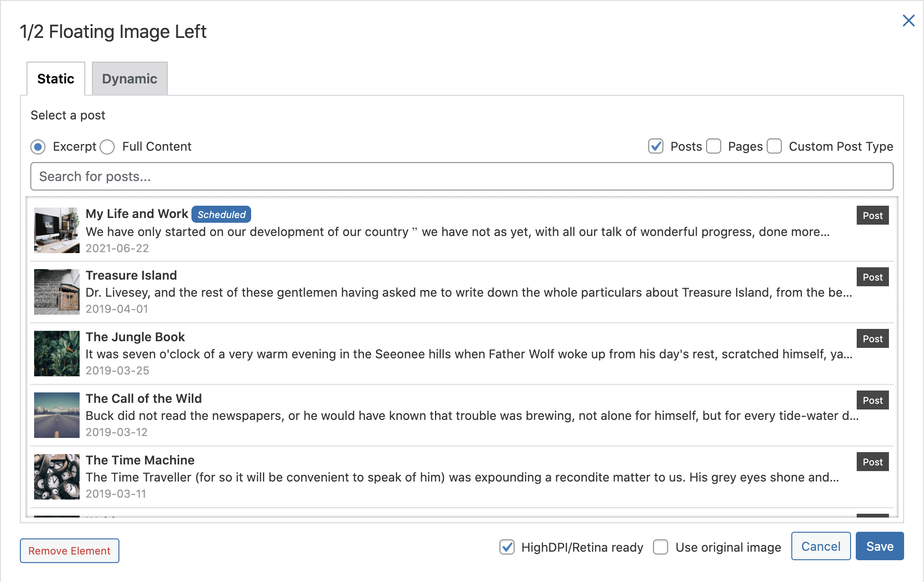
Task: Uncheck the Posts checkbox
Action: [656, 147]
